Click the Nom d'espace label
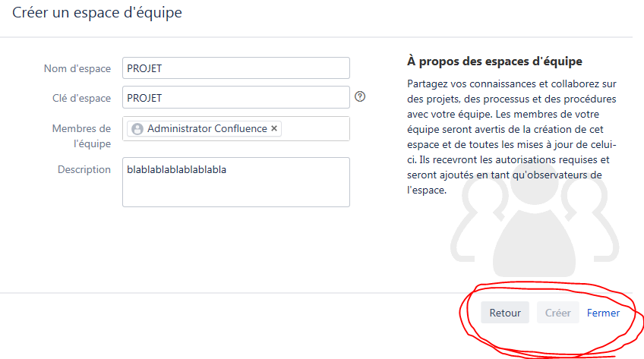Screen dimensions: 644x359 [77, 68]
